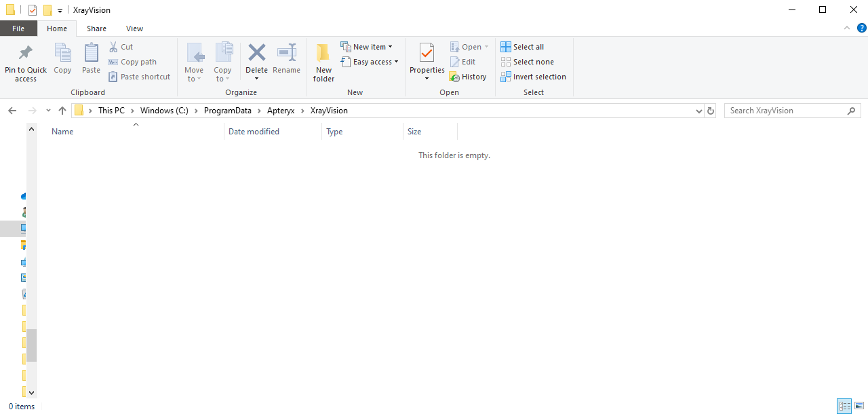
Task: Sort by Date modified column
Action: pyautogui.click(x=273, y=132)
